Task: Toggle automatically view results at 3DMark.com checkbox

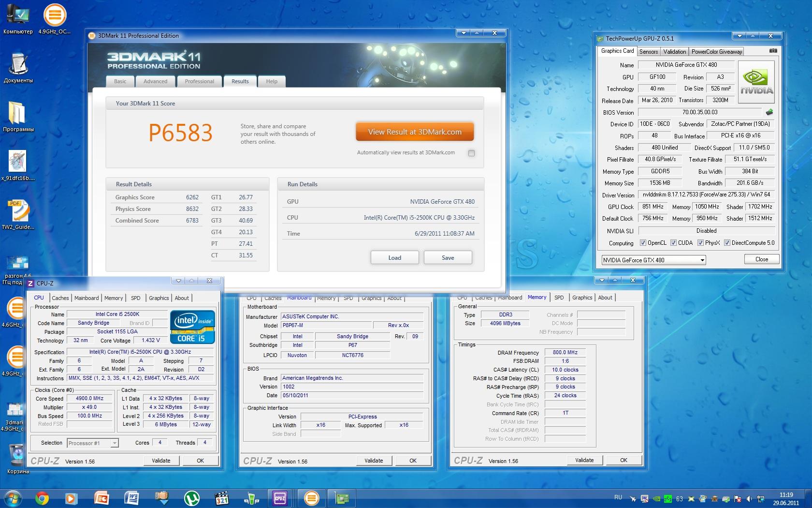Action: pyautogui.click(x=471, y=153)
